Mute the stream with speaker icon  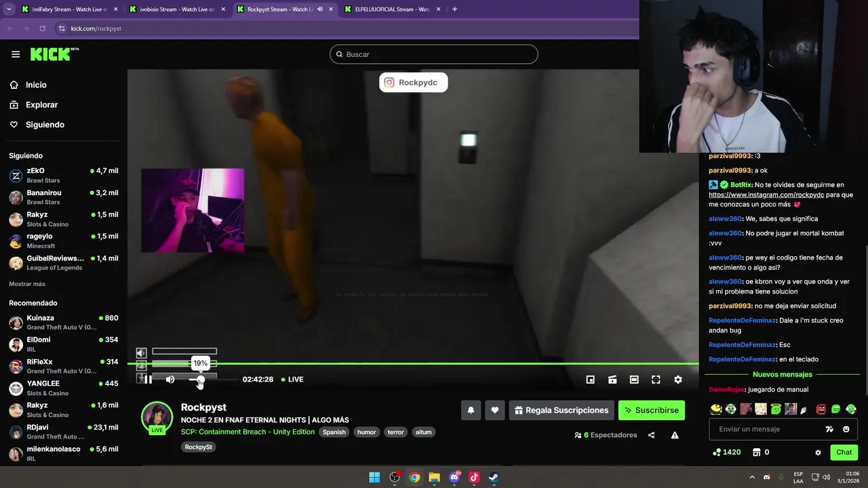pos(170,380)
